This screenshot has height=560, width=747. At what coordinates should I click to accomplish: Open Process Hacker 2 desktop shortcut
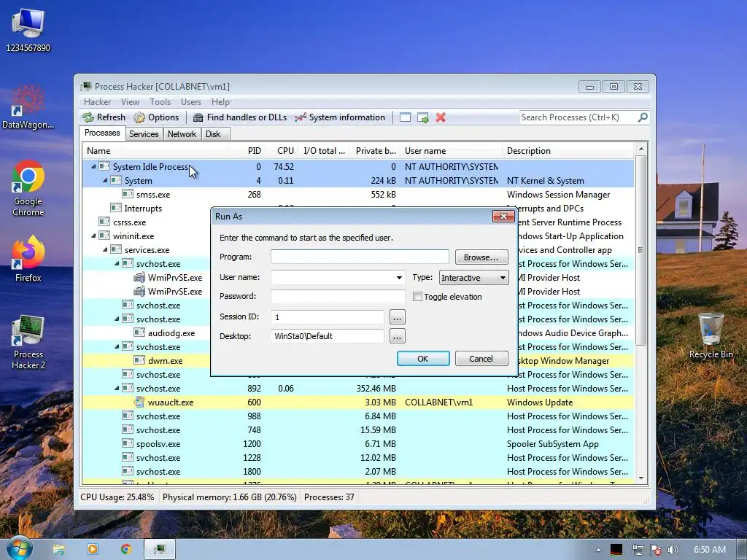28,342
